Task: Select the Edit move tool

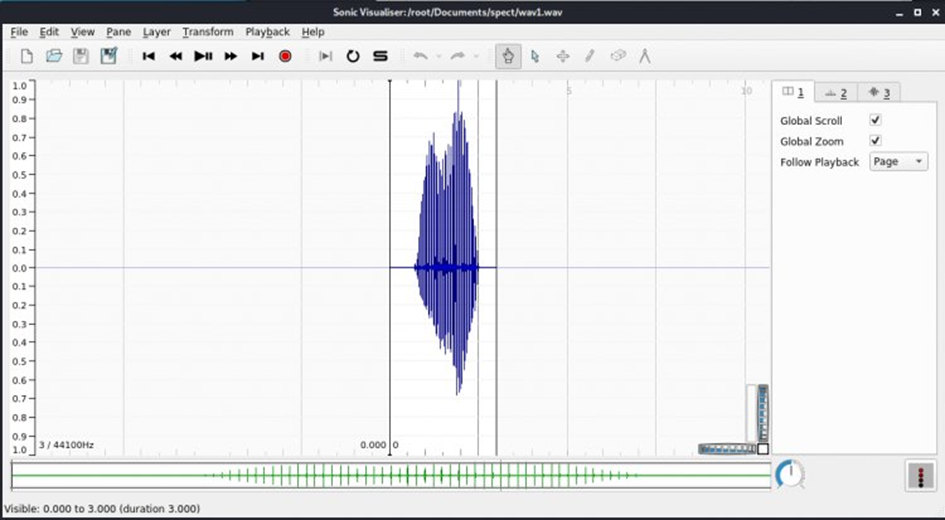Action: [x=563, y=56]
